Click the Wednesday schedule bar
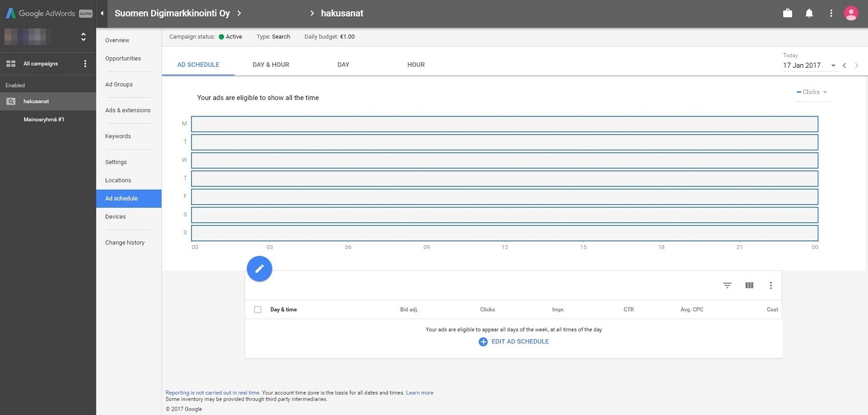 pyautogui.click(x=505, y=160)
